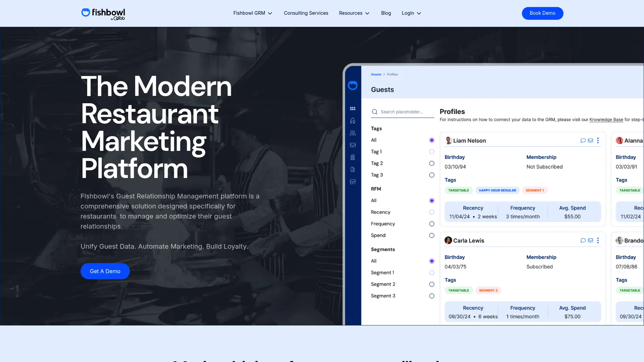644x362 pixels.
Task: Click the Get A Demo button
Action: (x=105, y=271)
